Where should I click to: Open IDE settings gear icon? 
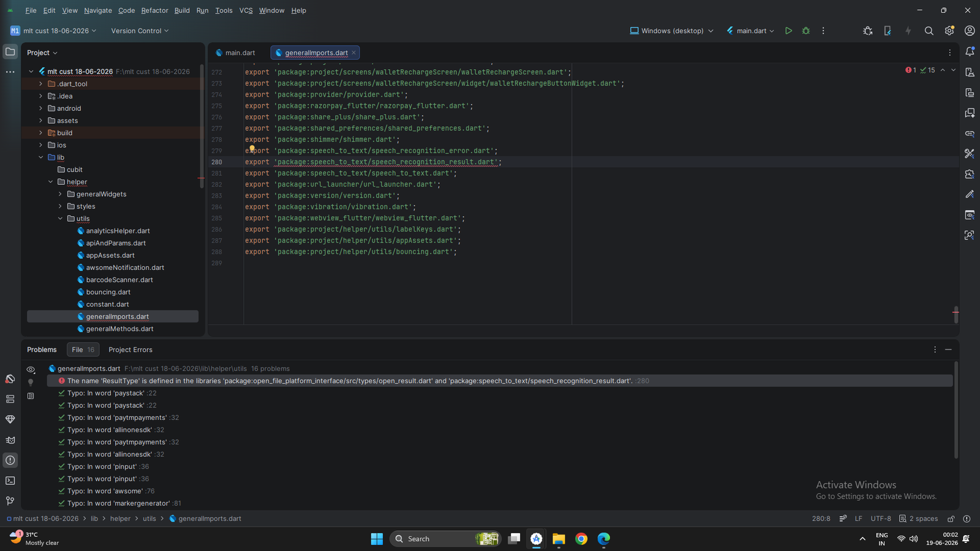[x=949, y=31]
